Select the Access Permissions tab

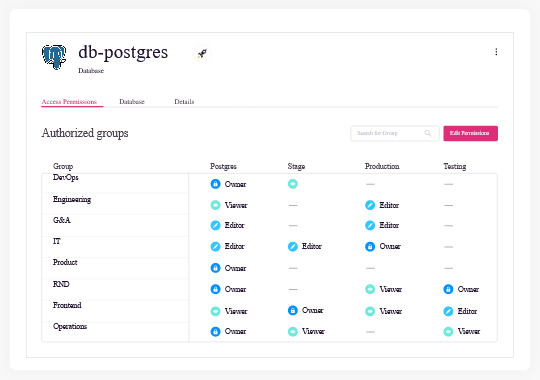coord(69,102)
